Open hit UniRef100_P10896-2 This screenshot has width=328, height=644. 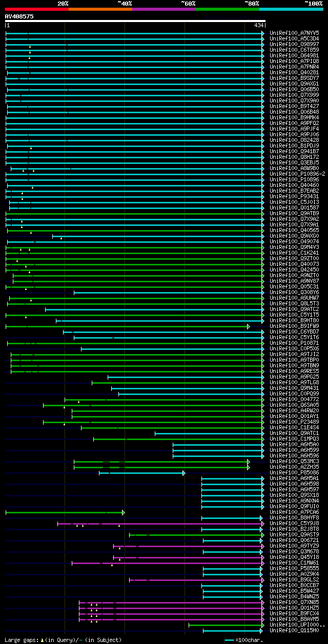click(297, 174)
